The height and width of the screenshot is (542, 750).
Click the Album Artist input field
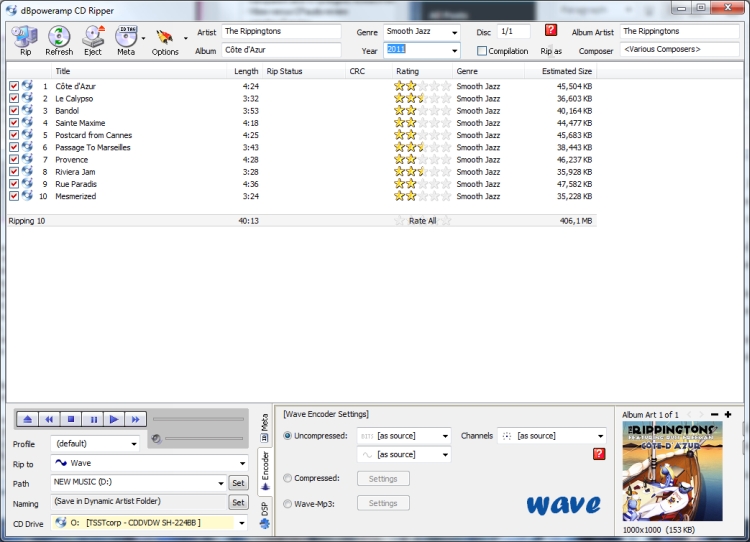point(680,32)
